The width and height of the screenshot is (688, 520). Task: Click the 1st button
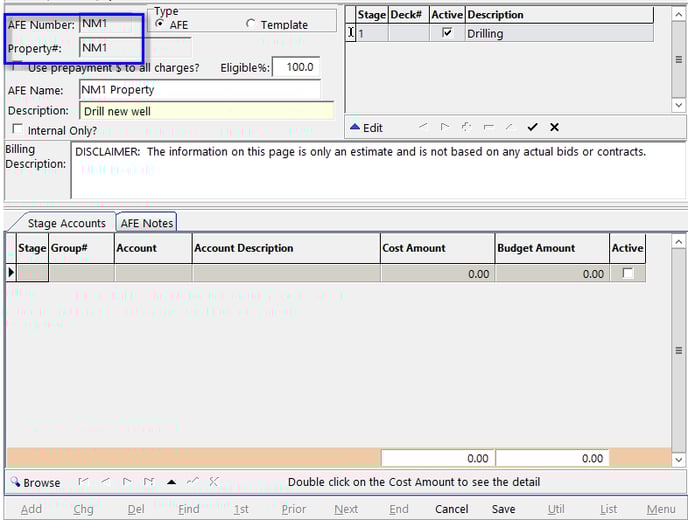(x=241, y=509)
